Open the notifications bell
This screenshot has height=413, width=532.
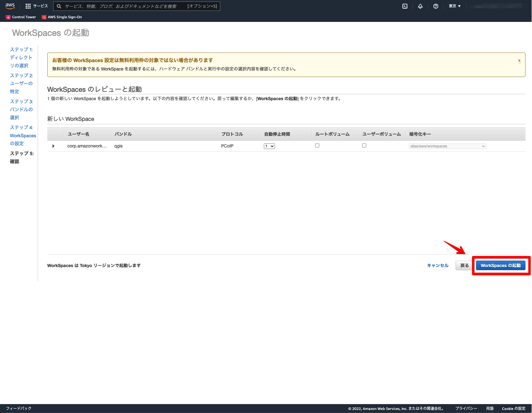tap(420, 6)
